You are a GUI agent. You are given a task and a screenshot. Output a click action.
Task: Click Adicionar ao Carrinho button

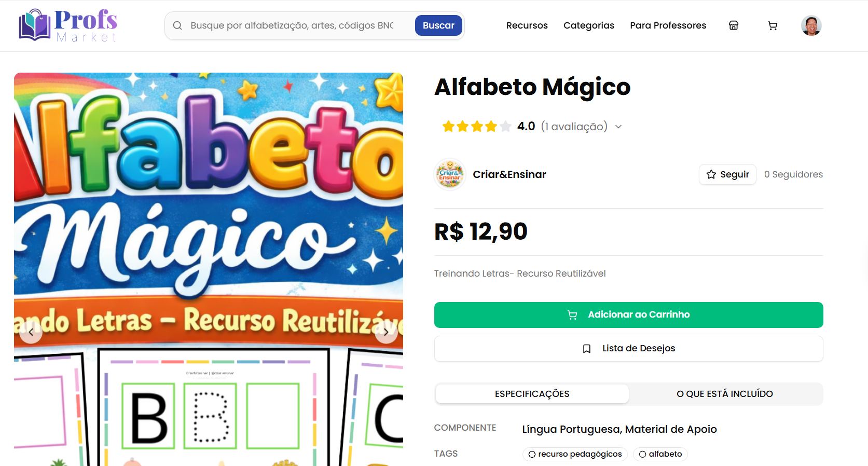tap(629, 315)
